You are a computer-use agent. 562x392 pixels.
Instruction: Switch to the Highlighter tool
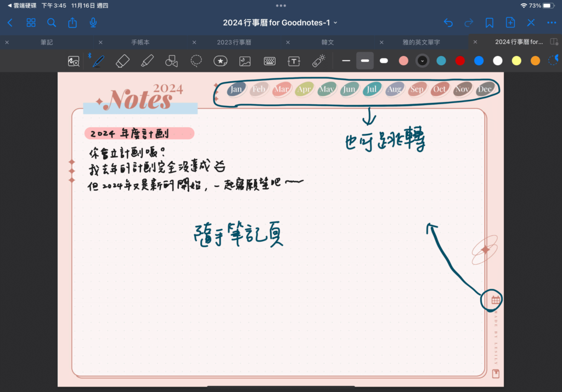point(147,61)
